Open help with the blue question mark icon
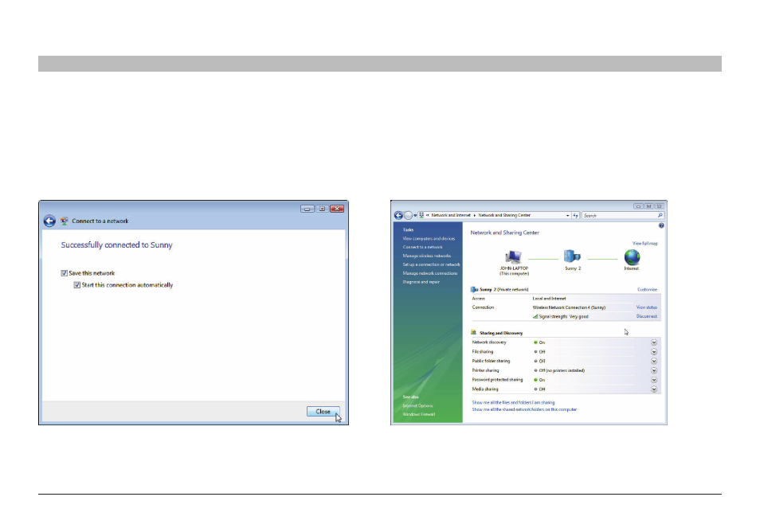The image size is (760, 532). (x=661, y=226)
